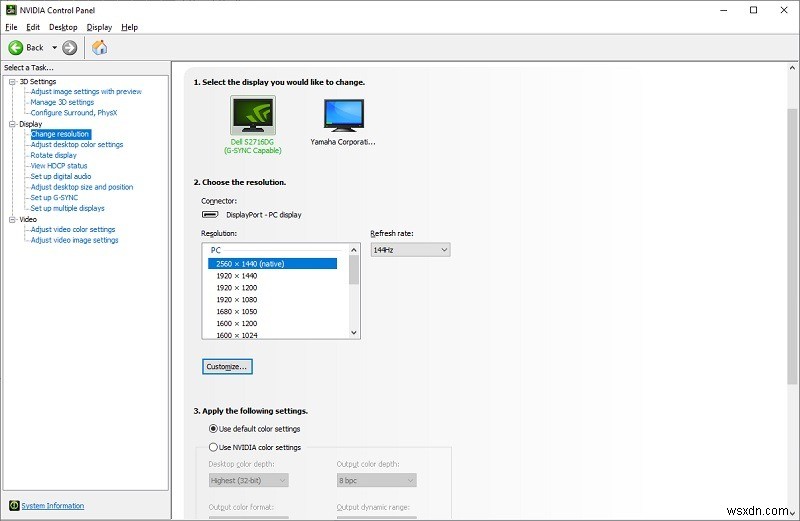Image resolution: width=800 pixels, height=521 pixels.
Task: Open the Edit menu
Action: coord(33,27)
